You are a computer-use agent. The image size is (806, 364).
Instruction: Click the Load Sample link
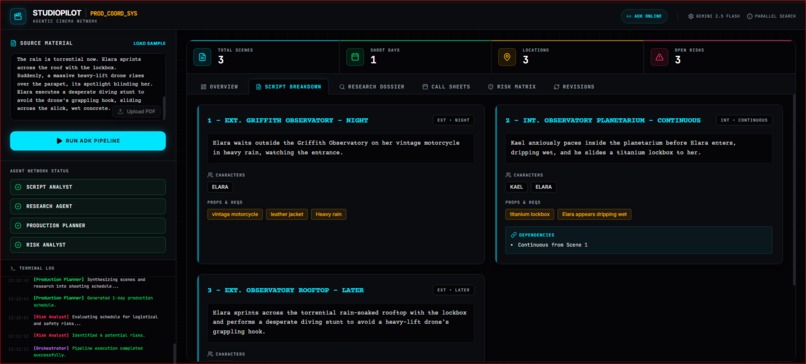[150, 44]
